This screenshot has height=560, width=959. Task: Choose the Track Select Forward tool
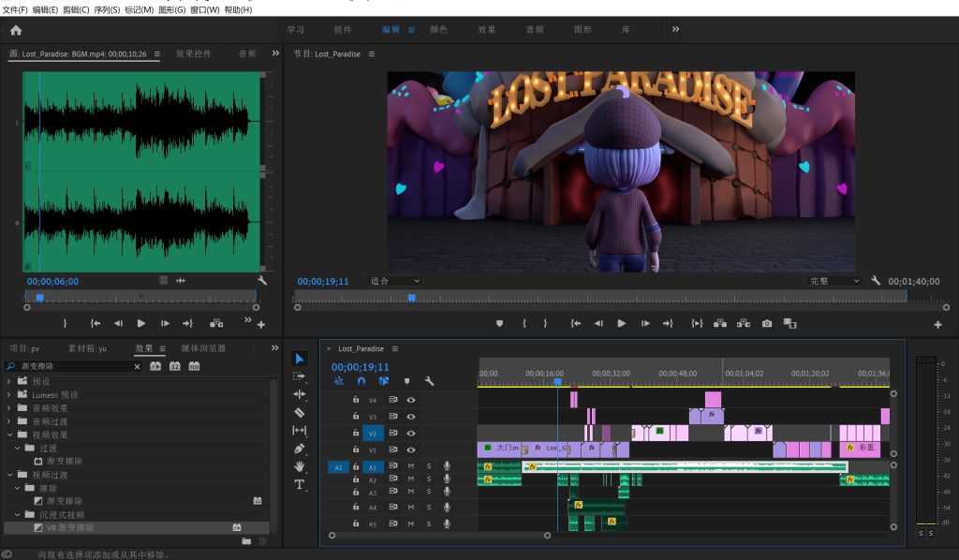(299, 376)
